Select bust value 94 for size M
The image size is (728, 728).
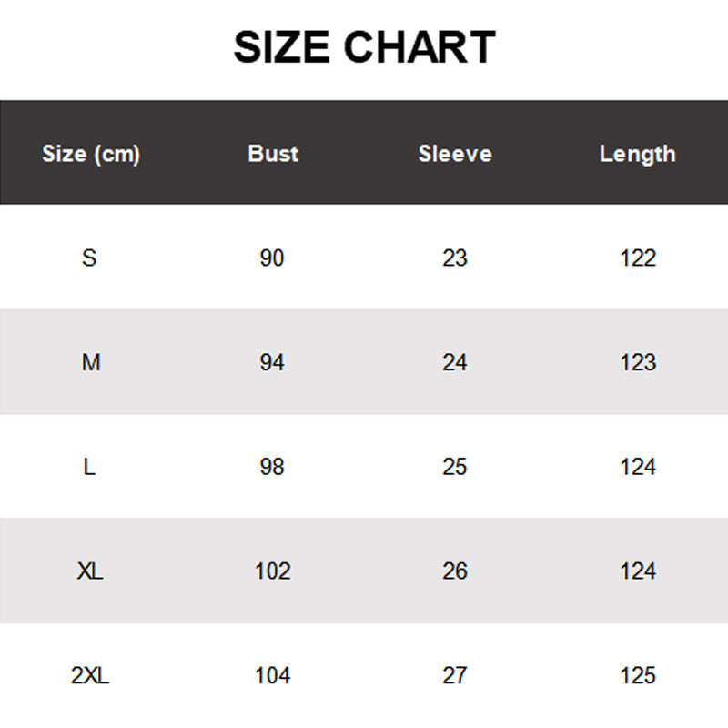point(272,363)
